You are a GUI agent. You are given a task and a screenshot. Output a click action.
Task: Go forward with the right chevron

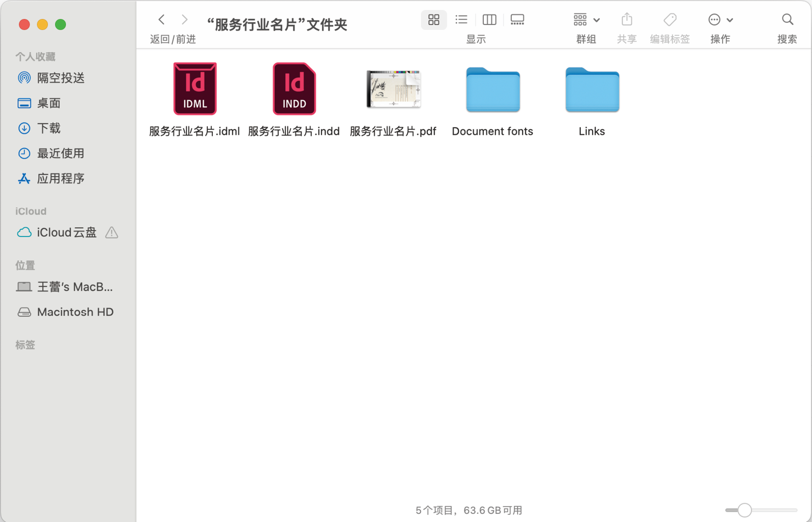184,20
